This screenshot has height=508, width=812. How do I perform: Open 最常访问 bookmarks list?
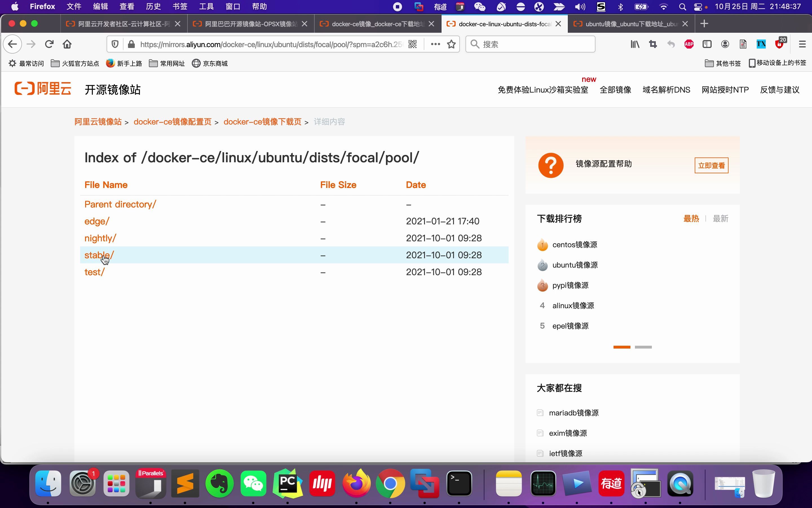[x=26, y=63]
